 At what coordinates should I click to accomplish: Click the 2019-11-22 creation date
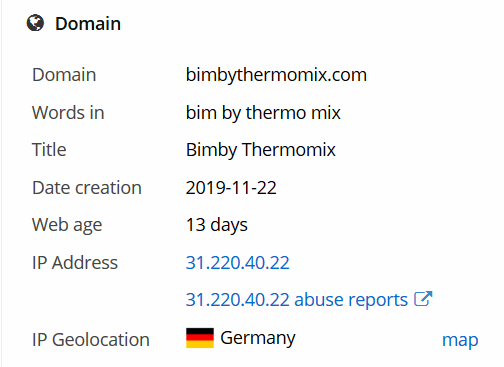pyautogui.click(x=231, y=188)
